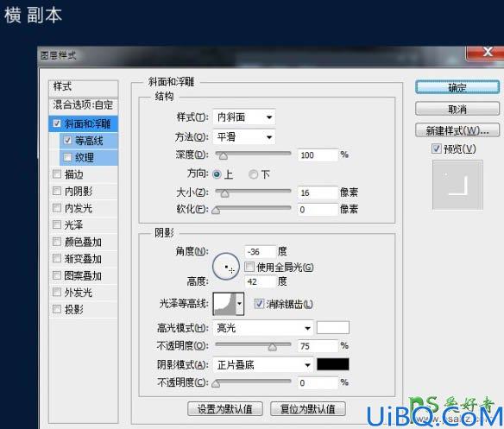
Task: Open the 样式 内斜面 dropdown
Action: (x=244, y=117)
